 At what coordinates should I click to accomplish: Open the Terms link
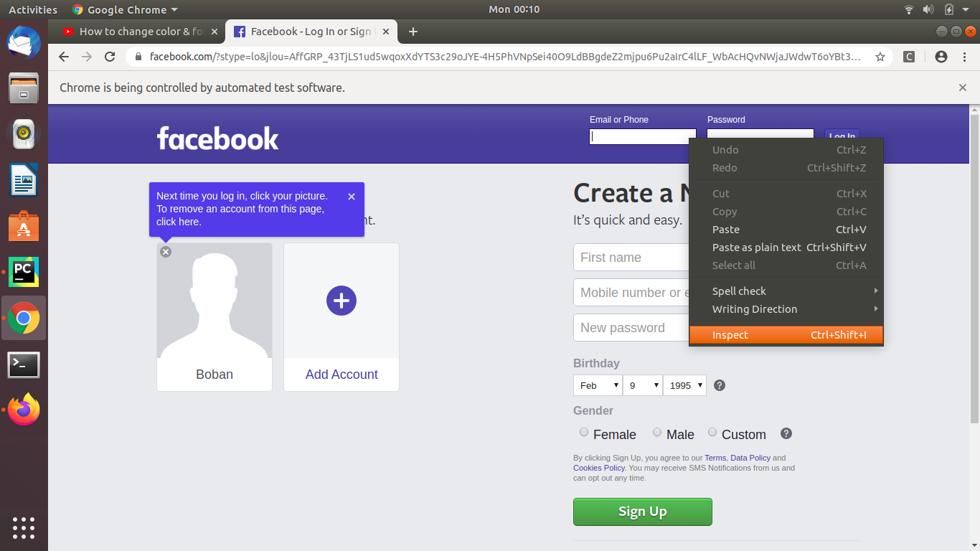click(x=715, y=458)
